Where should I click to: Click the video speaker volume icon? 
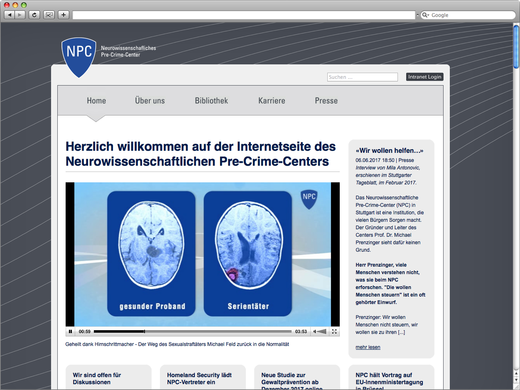[319, 331]
